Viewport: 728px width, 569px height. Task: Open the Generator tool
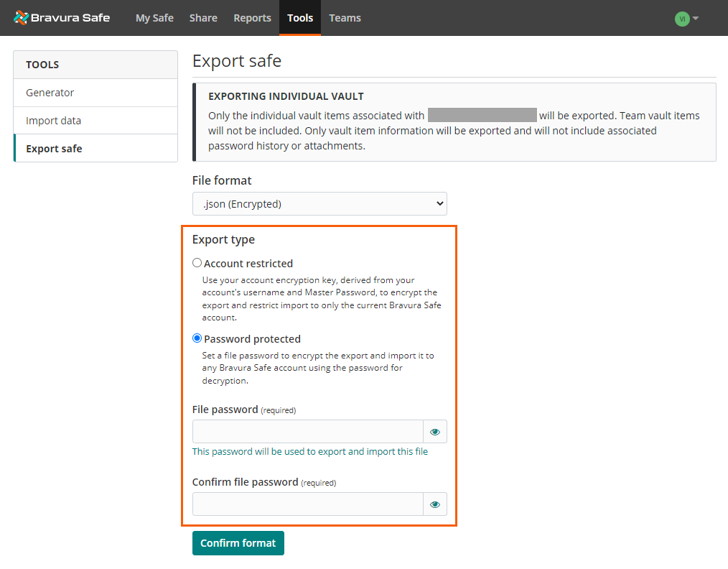click(50, 92)
